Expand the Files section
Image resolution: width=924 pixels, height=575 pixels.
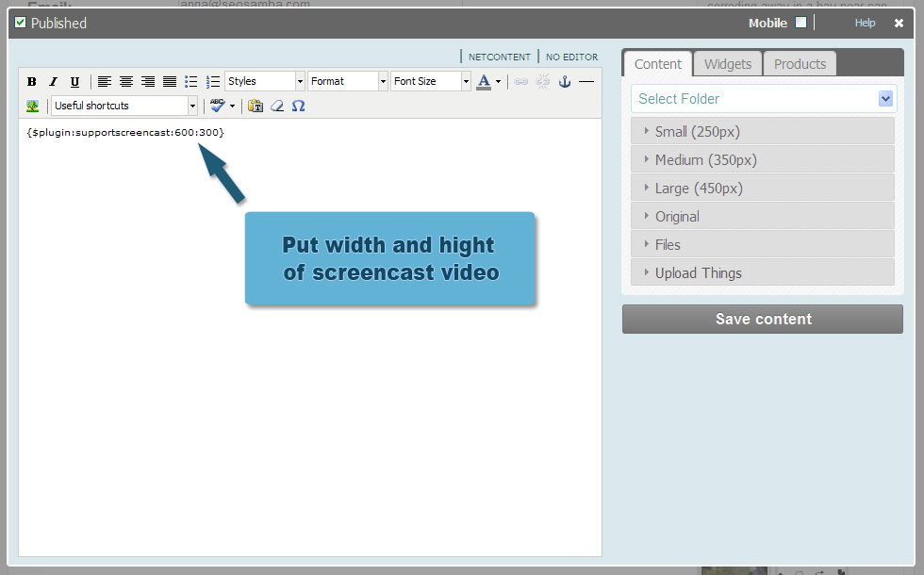763,245
